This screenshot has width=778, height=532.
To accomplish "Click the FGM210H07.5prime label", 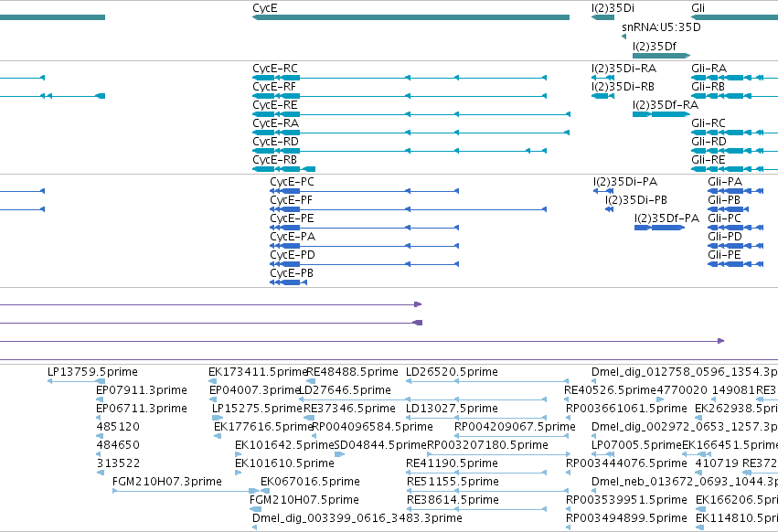I will click(304, 500).
